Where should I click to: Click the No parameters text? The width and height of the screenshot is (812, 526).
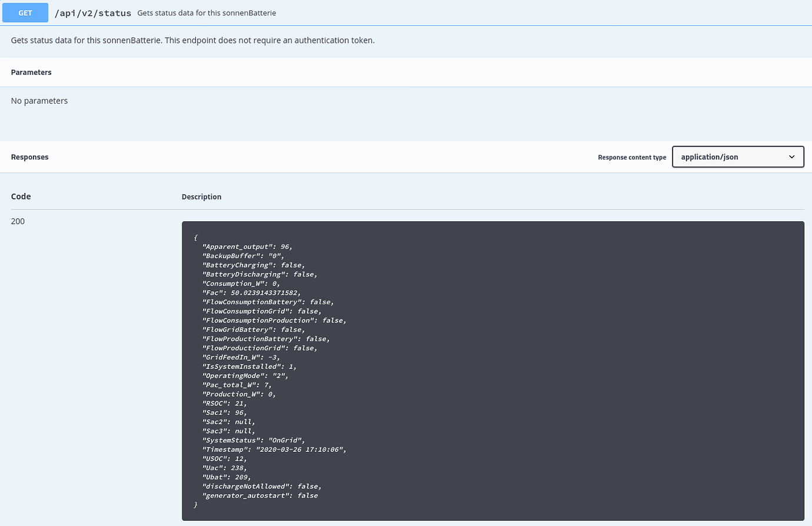39,101
